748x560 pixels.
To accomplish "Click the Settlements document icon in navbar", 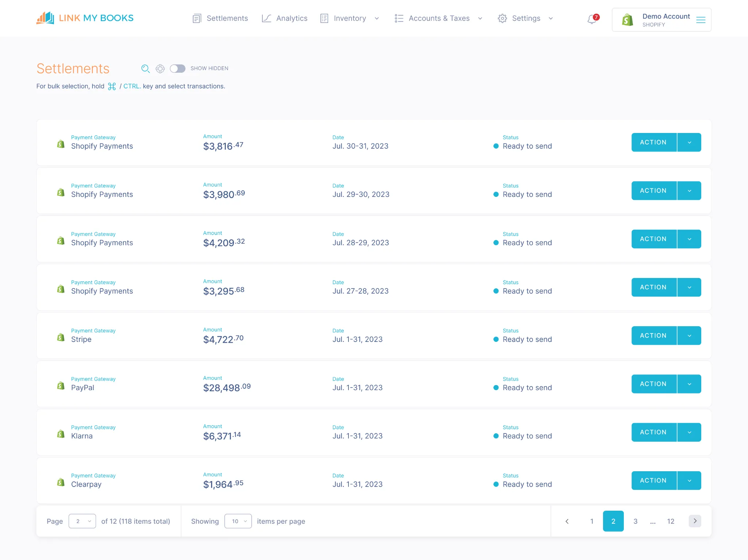I will (x=197, y=18).
